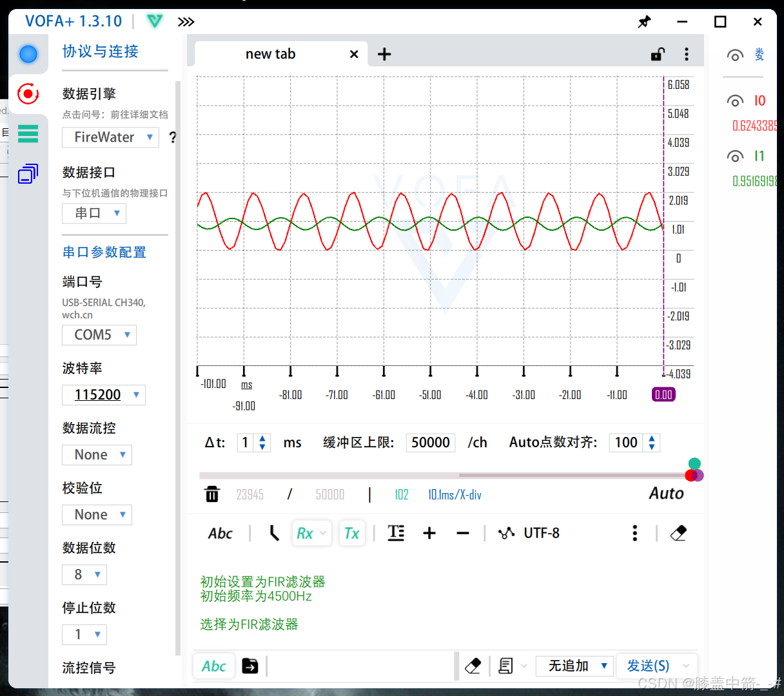This screenshot has height=696, width=784.
Task: Open the green widgets list sidebar icon
Action: pyautogui.click(x=28, y=133)
